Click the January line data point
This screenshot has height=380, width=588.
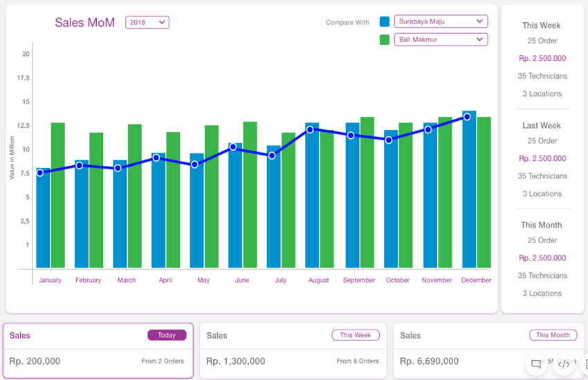40,173
